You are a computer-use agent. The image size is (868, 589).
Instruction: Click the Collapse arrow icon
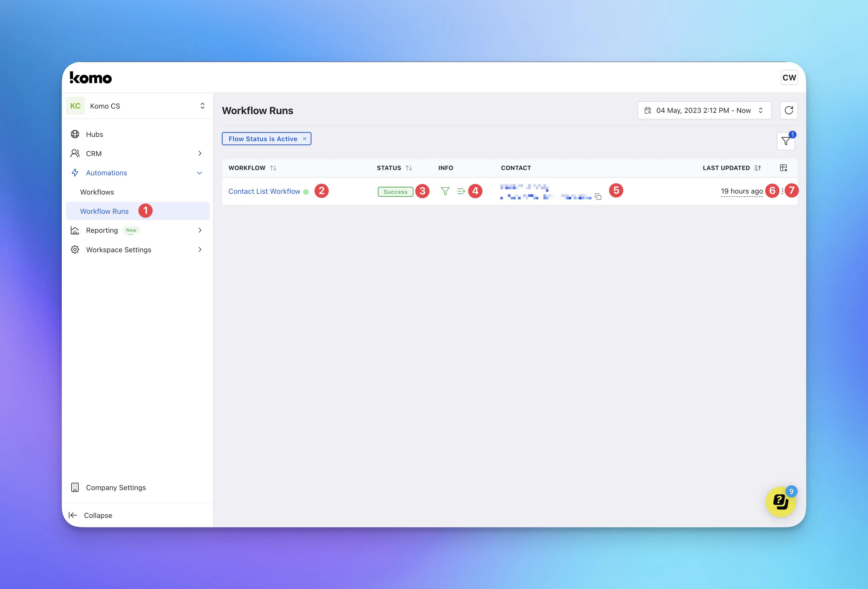tap(73, 515)
